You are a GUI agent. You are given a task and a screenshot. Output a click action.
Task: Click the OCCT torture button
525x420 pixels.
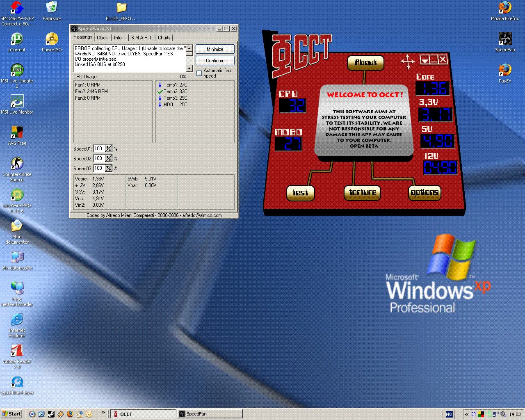(x=362, y=192)
